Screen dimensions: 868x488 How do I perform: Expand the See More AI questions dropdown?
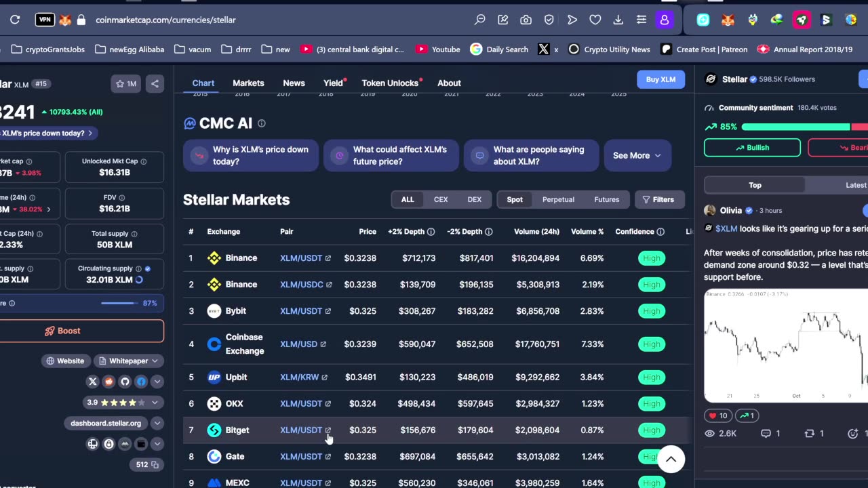click(637, 156)
